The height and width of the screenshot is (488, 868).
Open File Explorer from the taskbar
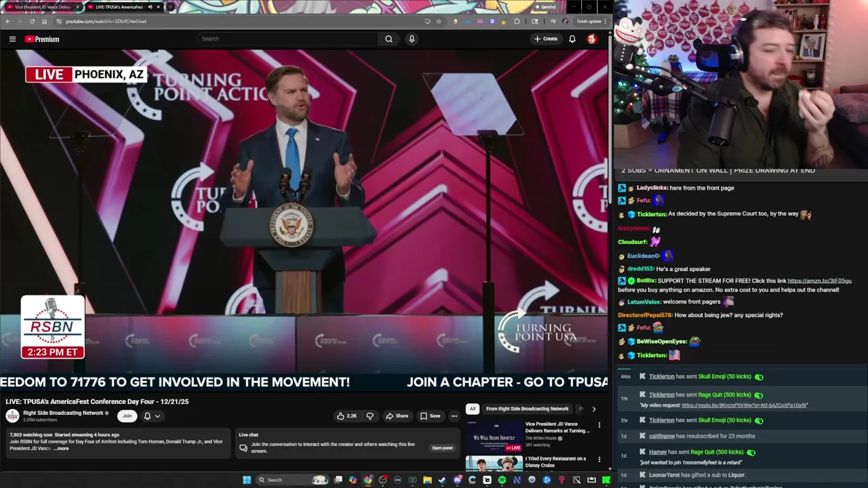tap(427, 480)
